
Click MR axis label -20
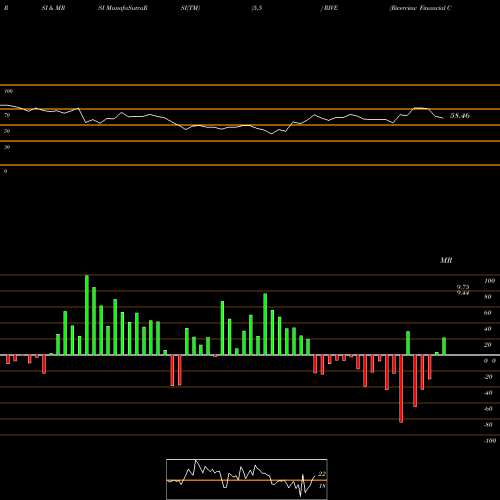pos(488,377)
